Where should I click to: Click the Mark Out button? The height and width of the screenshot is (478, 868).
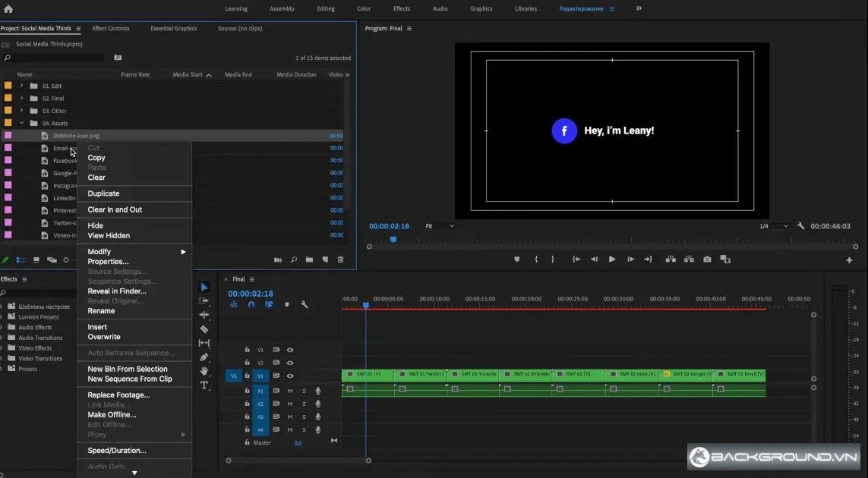tap(552, 259)
